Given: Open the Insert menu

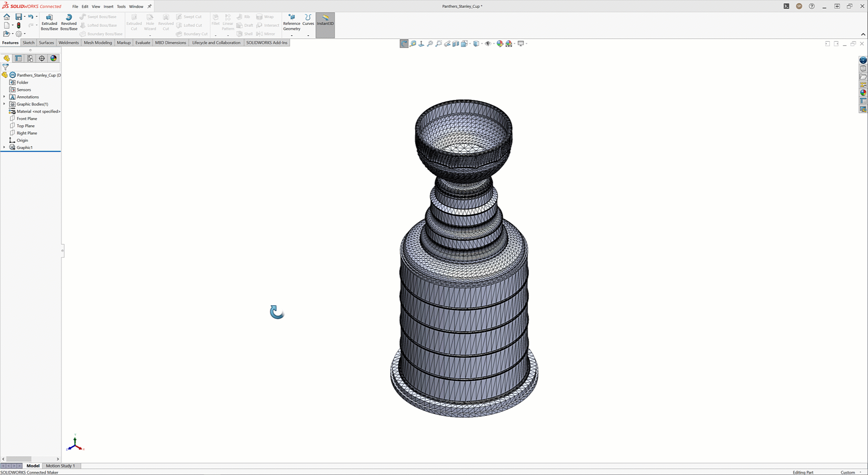Looking at the screenshot, I should pos(108,6).
